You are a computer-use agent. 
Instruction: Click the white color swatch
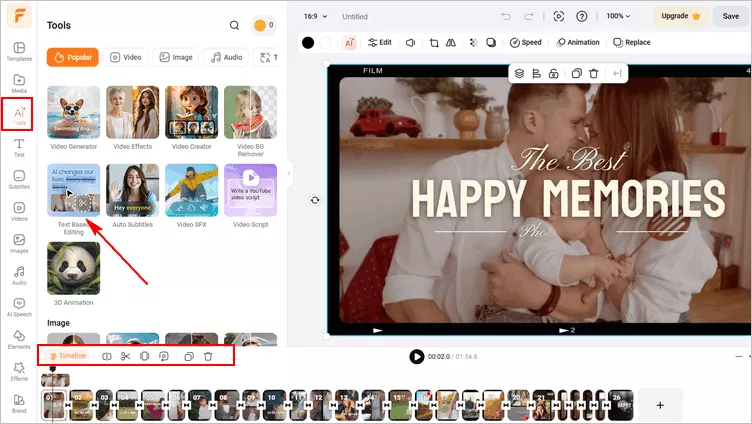[x=325, y=43]
